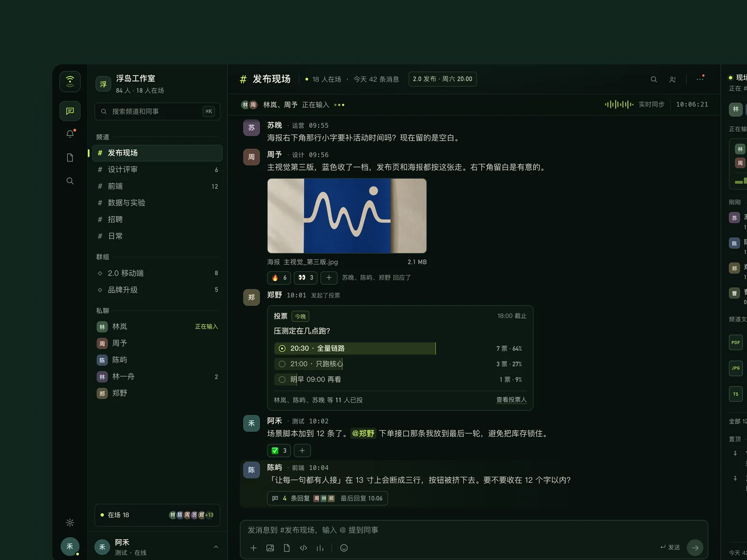The width and height of the screenshot is (747, 560).
Task: Open search icon in the left nav rail
Action: point(70,181)
